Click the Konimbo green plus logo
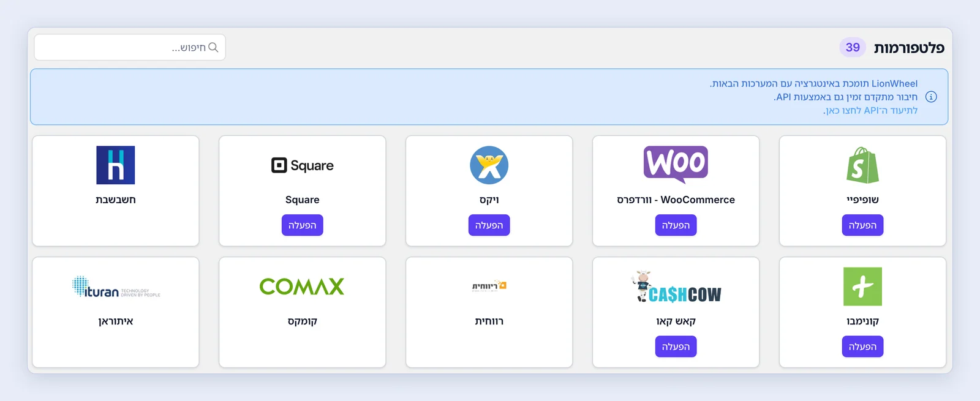 click(x=862, y=287)
